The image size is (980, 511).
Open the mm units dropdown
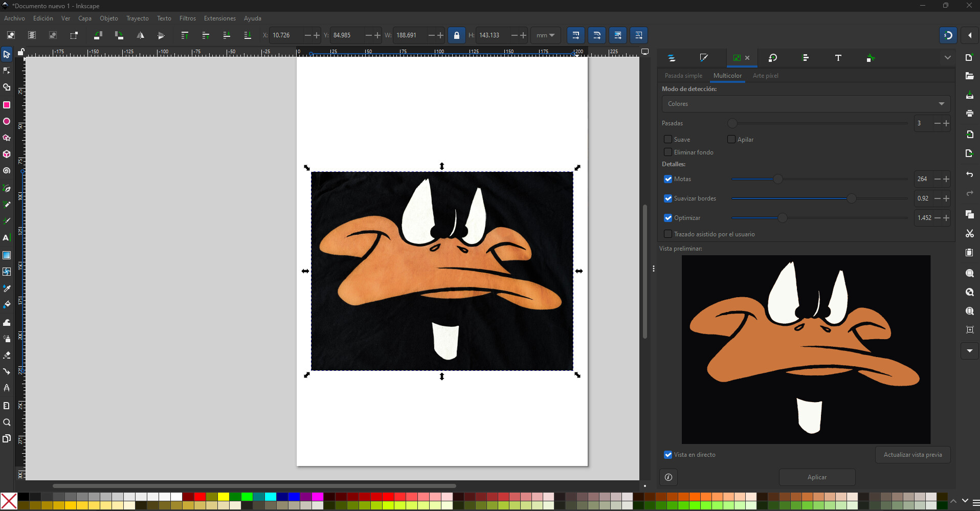tap(546, 35)
